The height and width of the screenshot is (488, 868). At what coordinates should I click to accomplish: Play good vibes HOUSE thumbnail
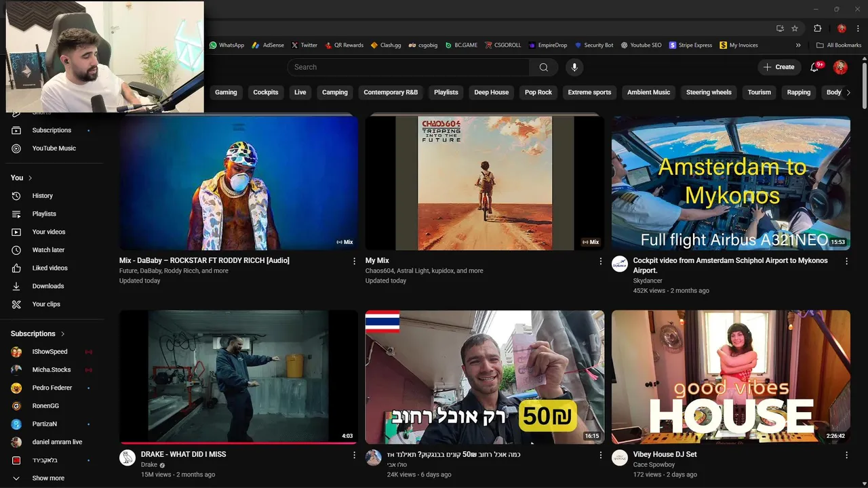731,377
